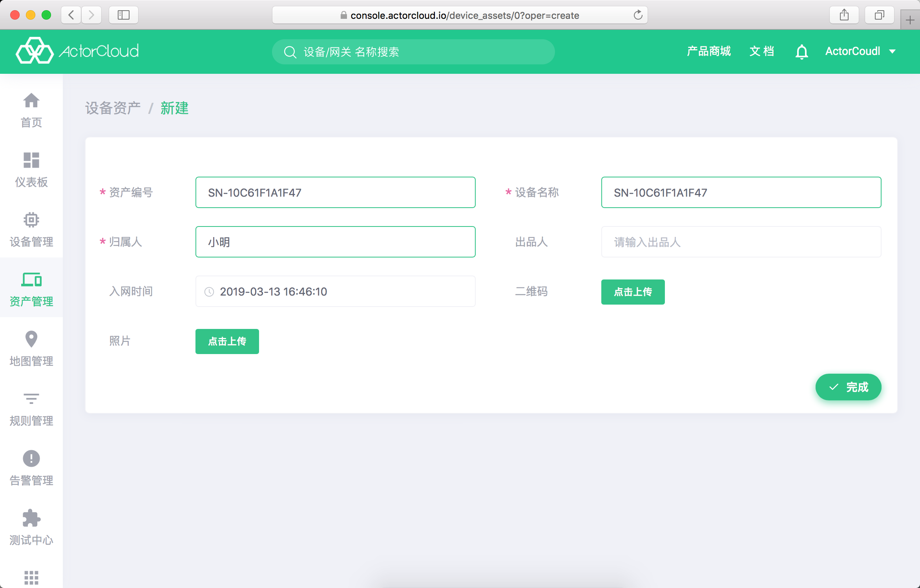The height and width of the screenshot is (588, 920).
Task: Open the 入网时间 date-time picker field
Action: (x=336, y=291)
